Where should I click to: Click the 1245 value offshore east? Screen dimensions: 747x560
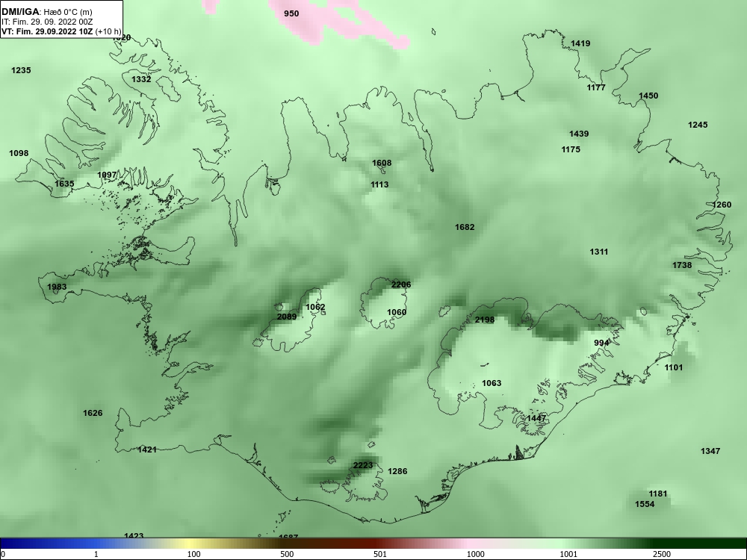click(698, 125)
